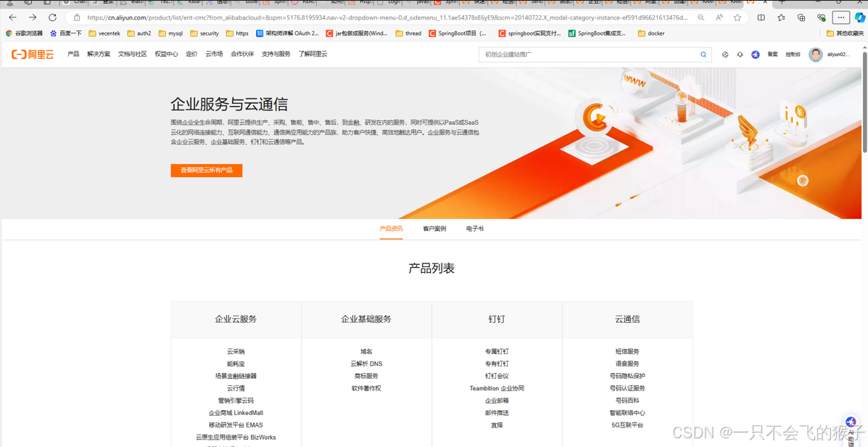Switch to the 产品资讯 tab

[391, 229]
